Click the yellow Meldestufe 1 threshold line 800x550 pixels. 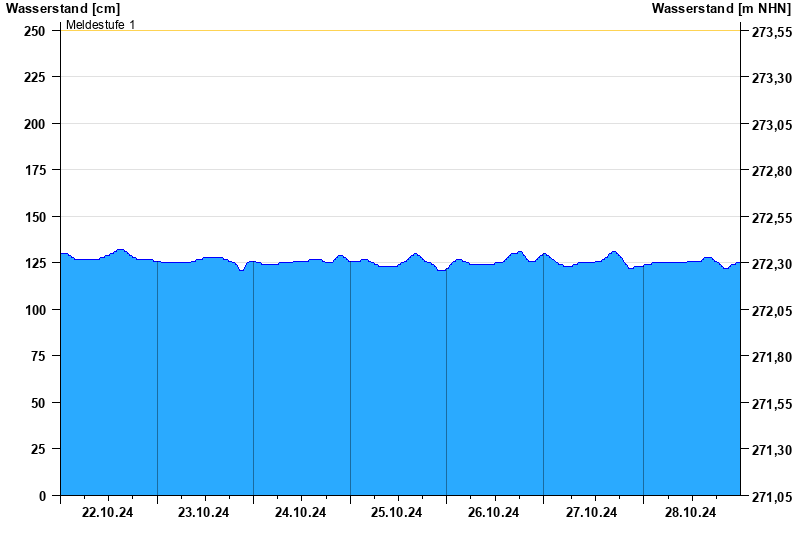click(x=401, y=31)
